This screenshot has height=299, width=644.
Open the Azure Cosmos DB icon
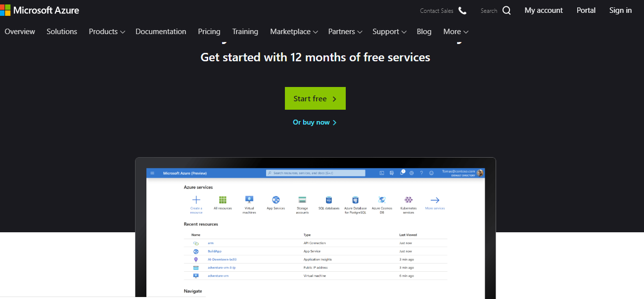tap(382, 200)
